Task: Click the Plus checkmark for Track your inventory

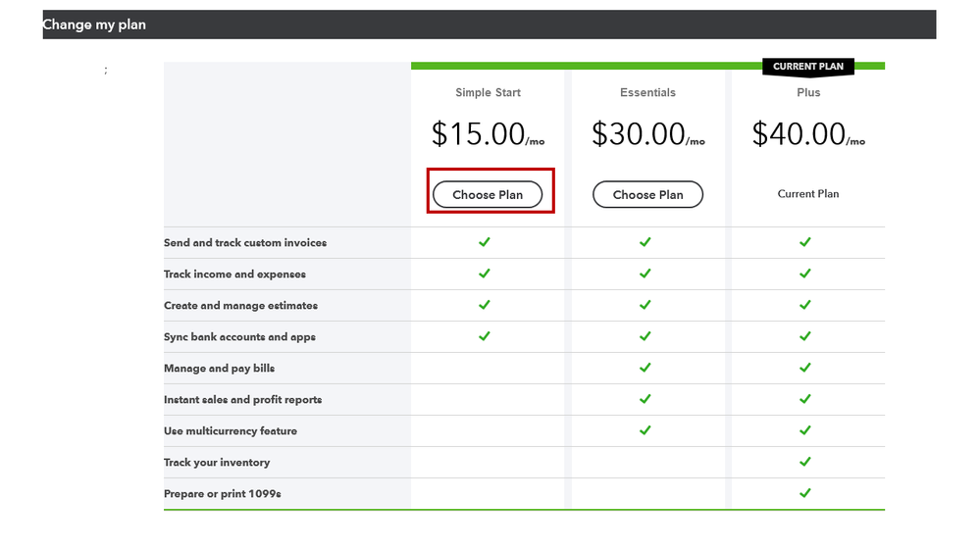Action: pos(805,462)
